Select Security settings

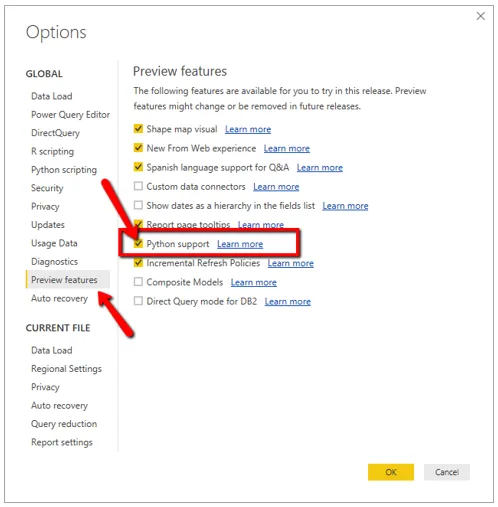pyautogui.click(x=47, y=188)
